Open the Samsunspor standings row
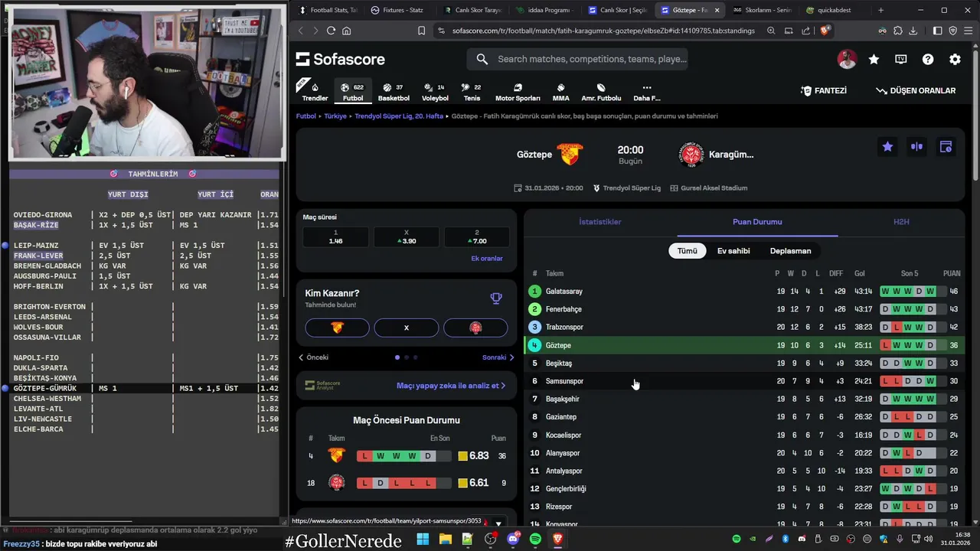Image resolution: width=980 pixels, height=551 pixels. [744, 381]
